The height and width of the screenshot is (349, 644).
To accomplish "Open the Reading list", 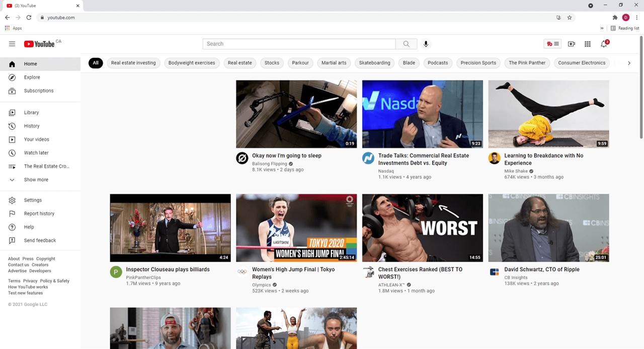I will [625, 28].
